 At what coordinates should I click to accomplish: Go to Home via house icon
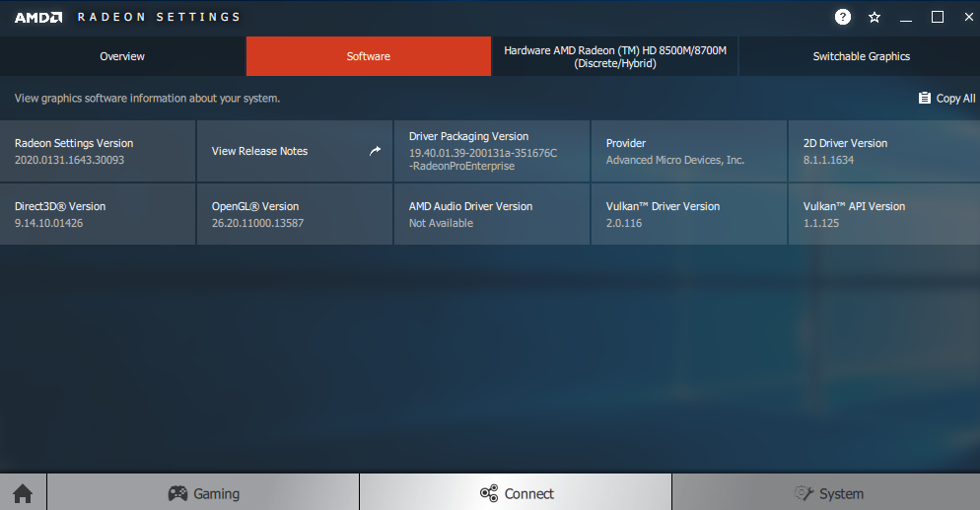[23, 493]
